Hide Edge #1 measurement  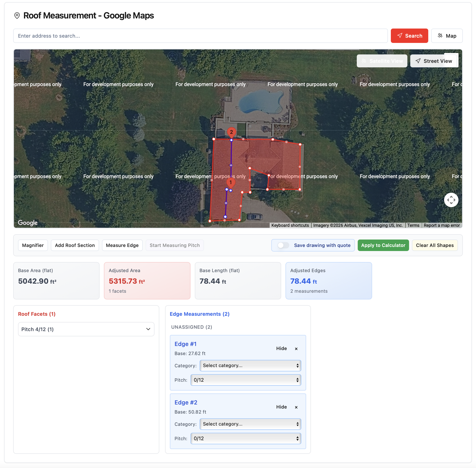pyautogui.click(x=281, y=348)
